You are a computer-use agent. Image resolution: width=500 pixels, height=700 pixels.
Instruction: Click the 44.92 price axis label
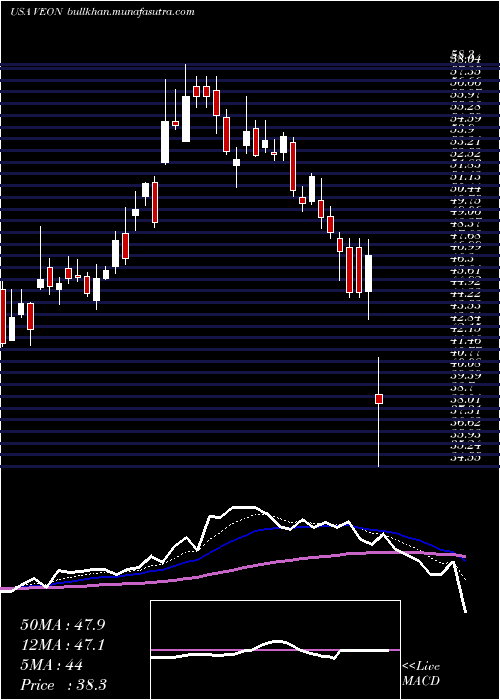(465, 283)
